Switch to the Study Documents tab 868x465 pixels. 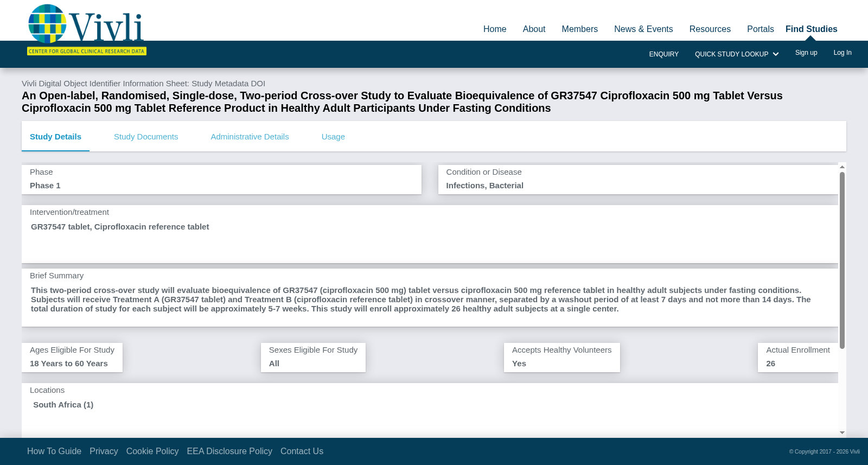pos(146,137)
